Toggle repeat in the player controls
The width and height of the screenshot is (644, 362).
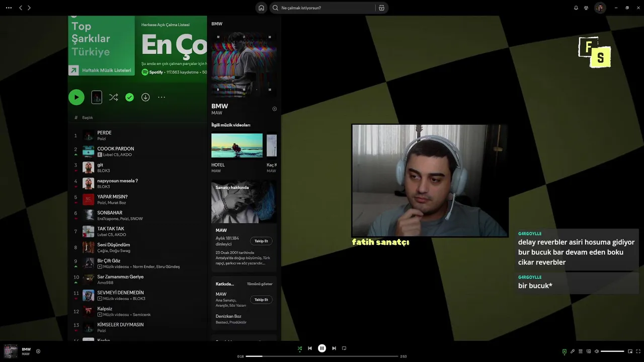(344, 348)
